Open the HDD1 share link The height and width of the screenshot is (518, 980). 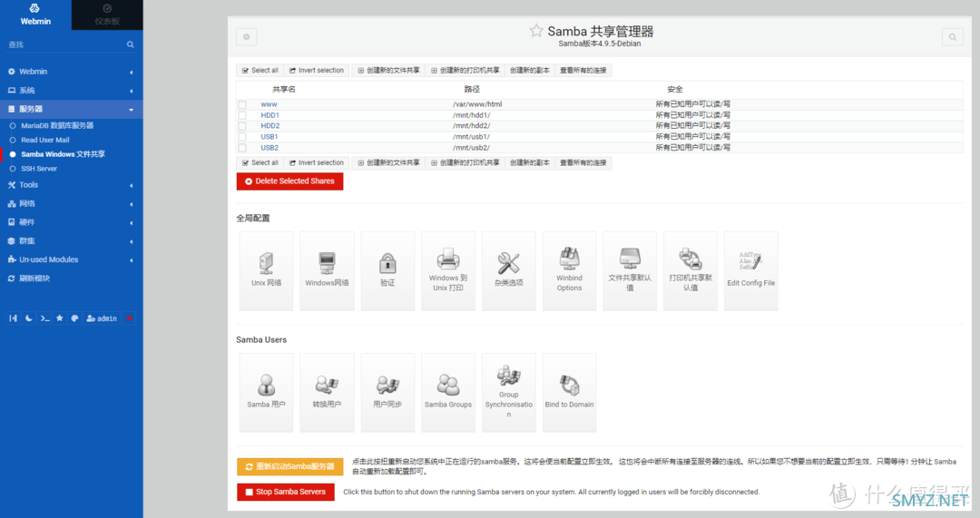pos(270,115)
